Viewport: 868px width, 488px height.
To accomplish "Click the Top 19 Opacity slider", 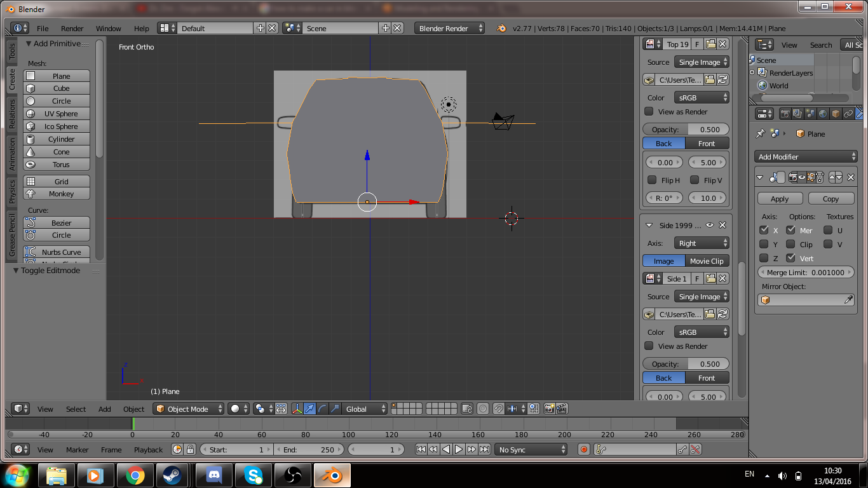I will point(686,130).
